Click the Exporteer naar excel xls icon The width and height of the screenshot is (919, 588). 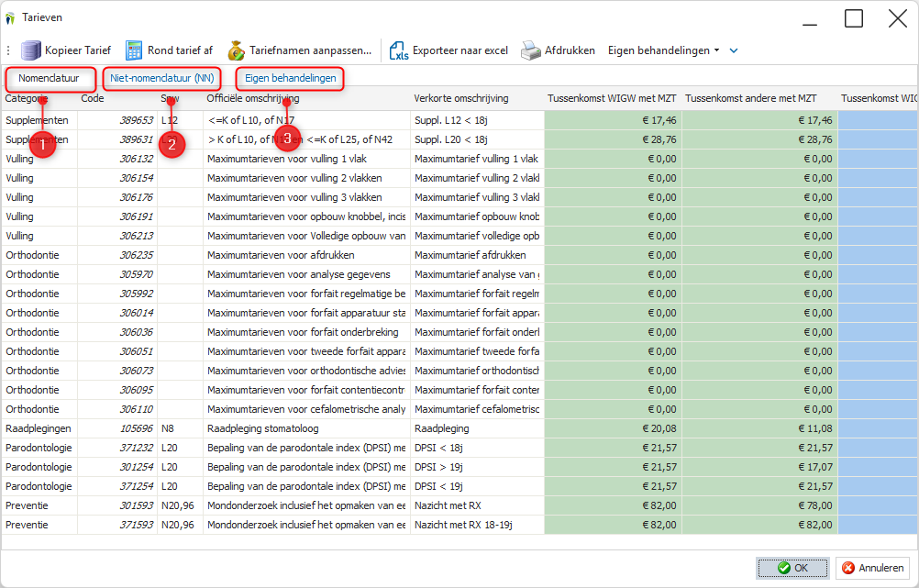point(399,50)
